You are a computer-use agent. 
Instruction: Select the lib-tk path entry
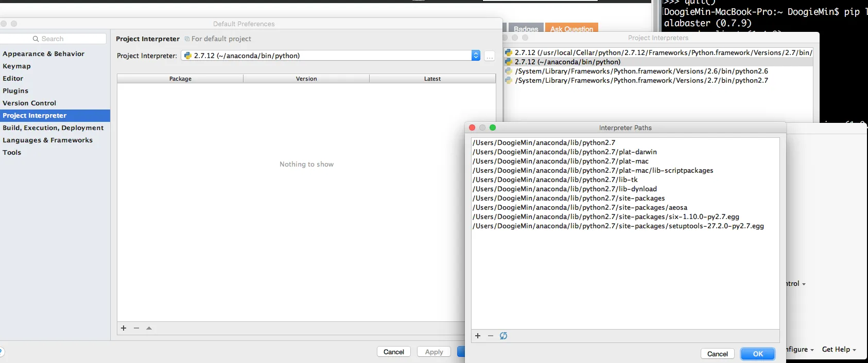626,179
